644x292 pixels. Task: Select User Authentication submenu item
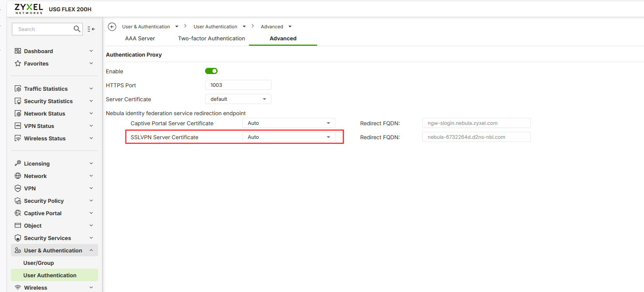click(x=54, y=275)
